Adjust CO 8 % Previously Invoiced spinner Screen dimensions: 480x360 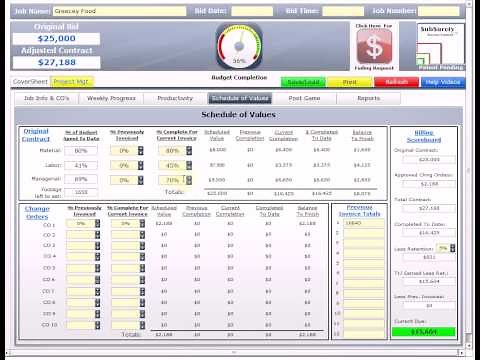(97, 303)
